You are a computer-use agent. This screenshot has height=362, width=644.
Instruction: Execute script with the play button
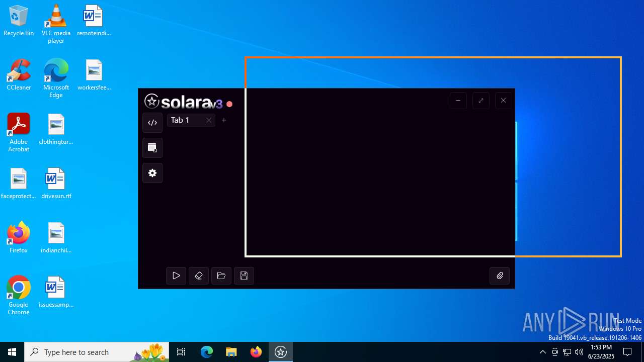pyautogui.click(x=176, y=276)
